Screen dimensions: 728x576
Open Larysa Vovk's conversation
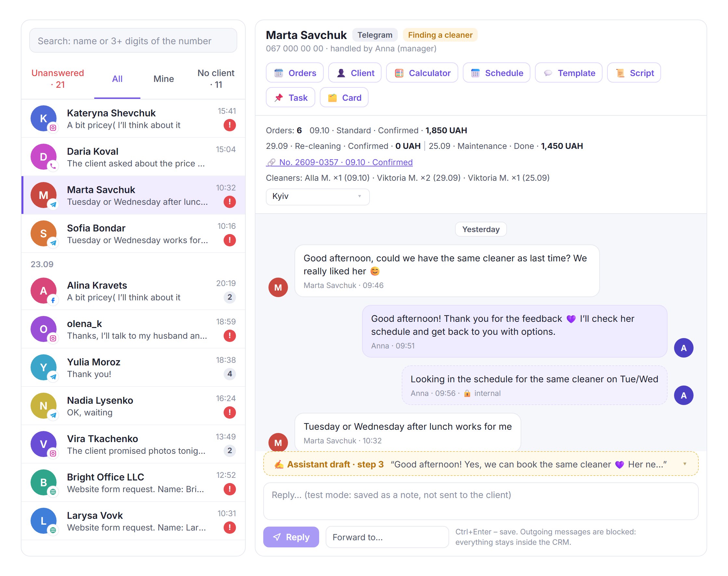point(133,521)
